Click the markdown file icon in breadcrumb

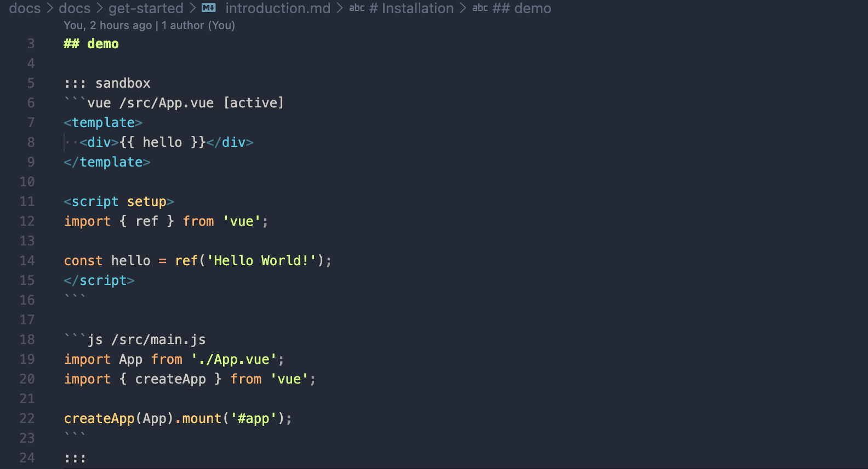click(209, 8)
